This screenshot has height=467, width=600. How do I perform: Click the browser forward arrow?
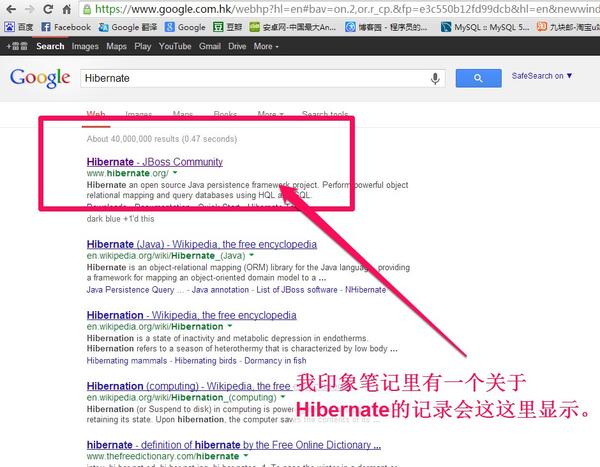pyautogui.click(x=29, y=9)
